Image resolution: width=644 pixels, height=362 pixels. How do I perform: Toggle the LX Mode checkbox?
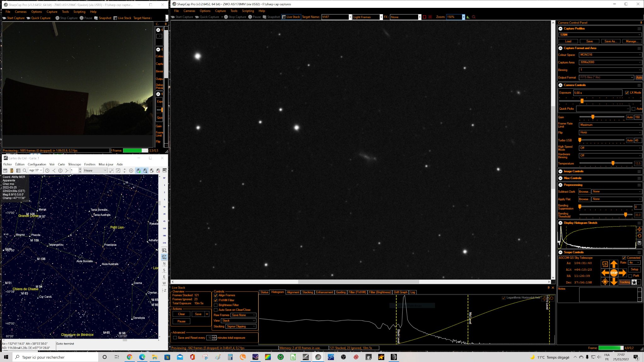click(x=627, y=93)
